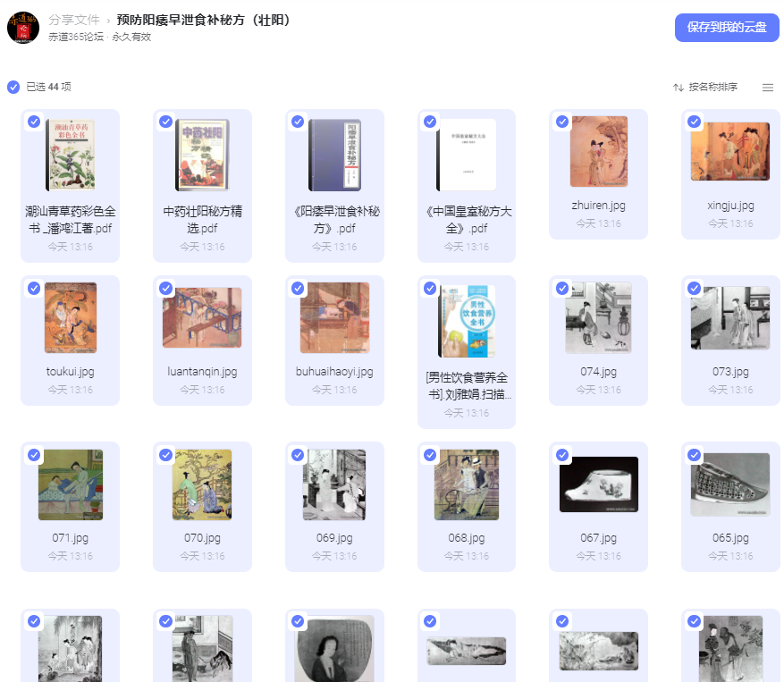Open the 中国皇室秘方大全 white cover thumbnail

[x=466, y=155]
